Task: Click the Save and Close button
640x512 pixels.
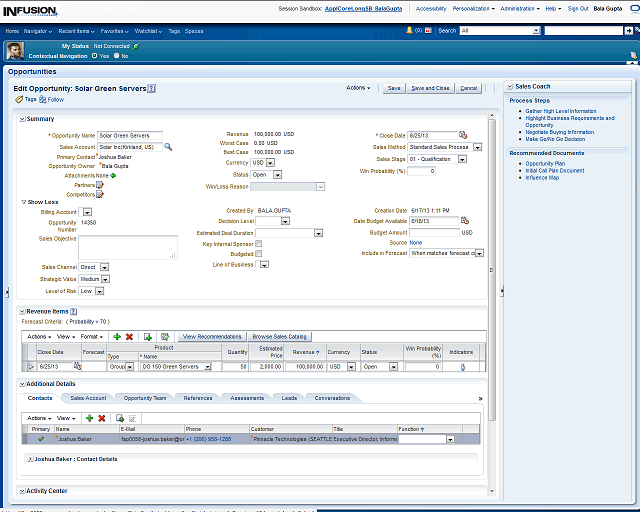Action: pyautogui.click(x=430, y=88)
